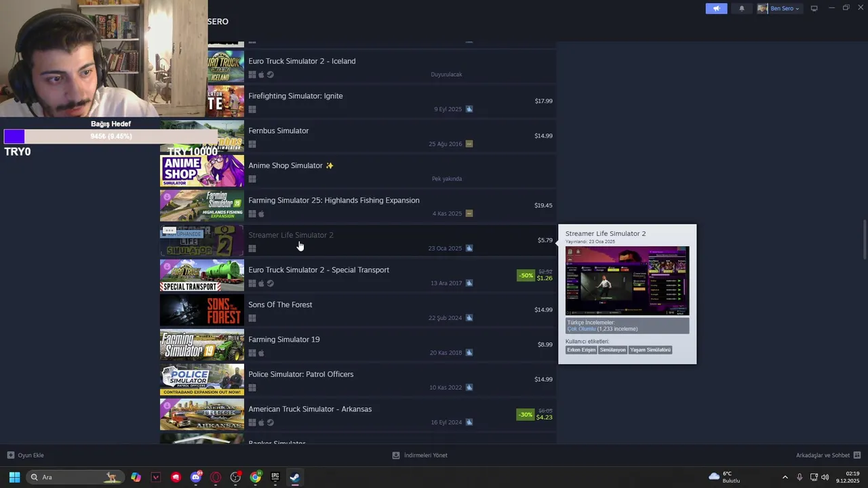The height and width of the screenshot is (488, 868).
Task: Click $5.79 price of Streamer Life Simulator 2
Action: tap(545, 240)
